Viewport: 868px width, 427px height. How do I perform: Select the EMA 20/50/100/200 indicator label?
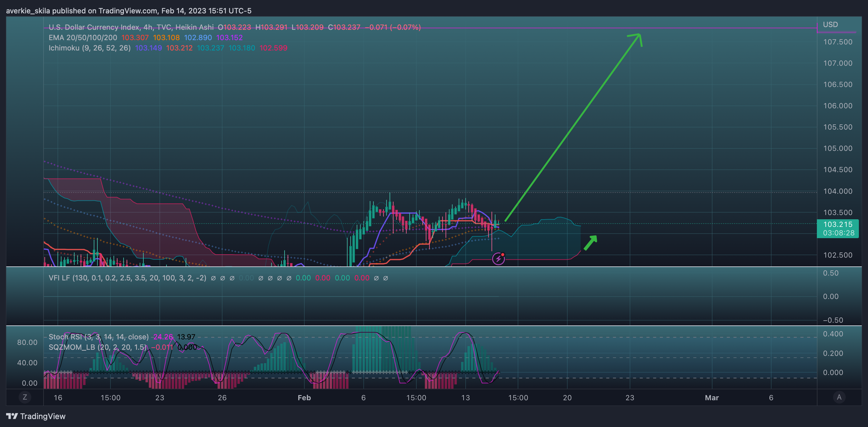pos(83,38)
